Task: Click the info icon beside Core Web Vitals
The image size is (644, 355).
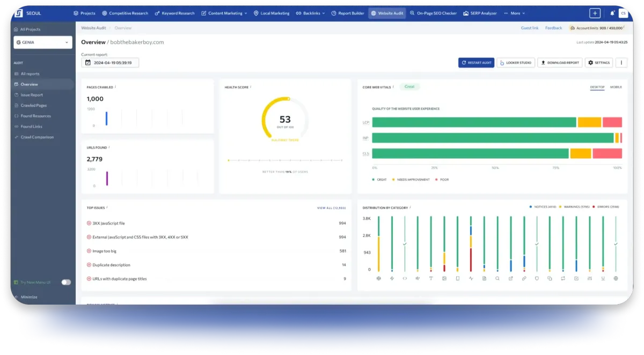Action: 393,87
